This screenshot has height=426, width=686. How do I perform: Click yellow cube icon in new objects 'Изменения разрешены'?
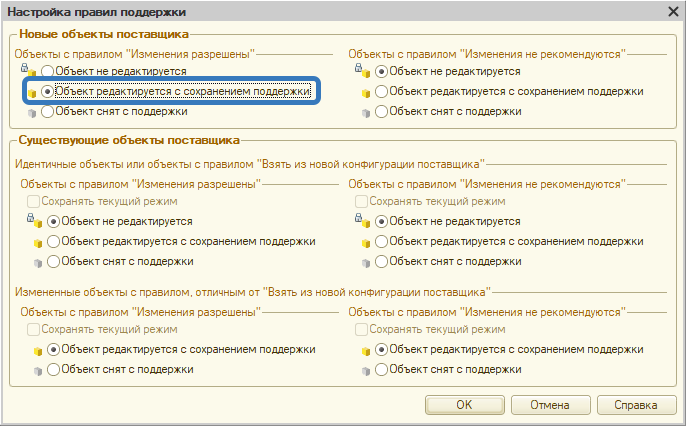point(32,92)
